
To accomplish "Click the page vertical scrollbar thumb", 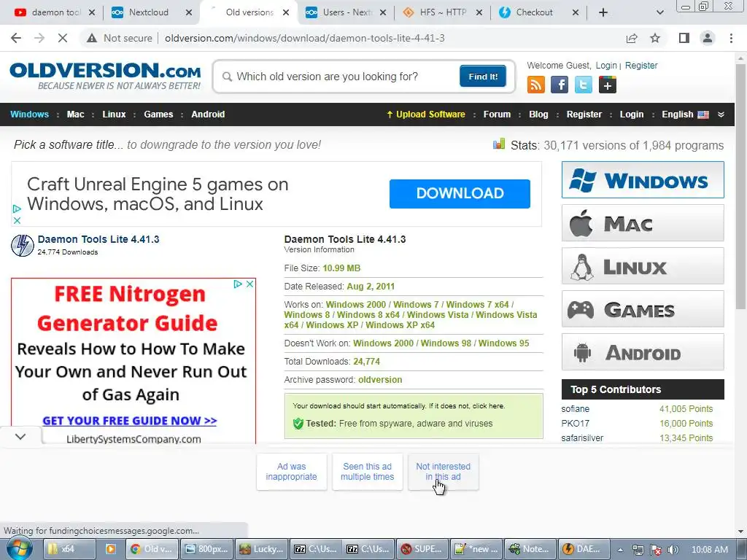I will click(740, 186).
